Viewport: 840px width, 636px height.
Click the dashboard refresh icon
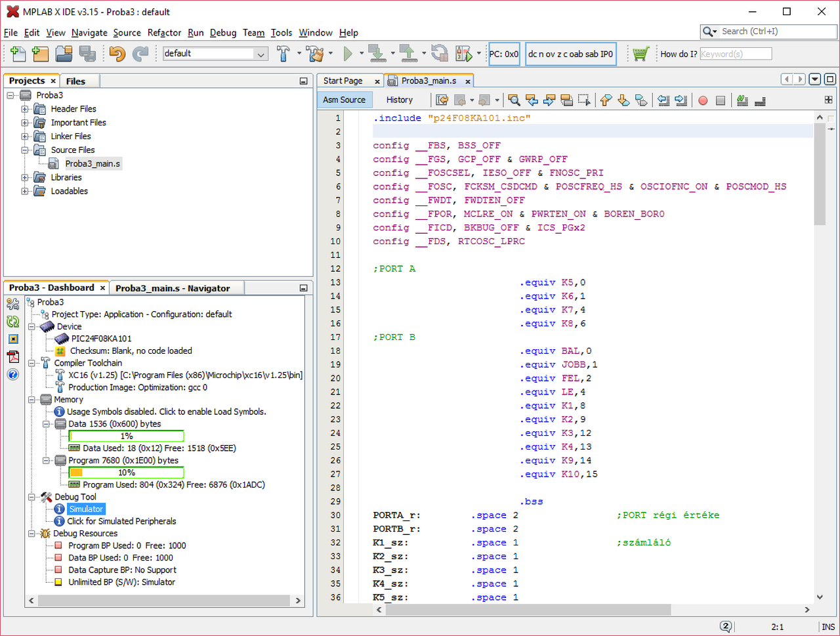(x=12, y=322)
